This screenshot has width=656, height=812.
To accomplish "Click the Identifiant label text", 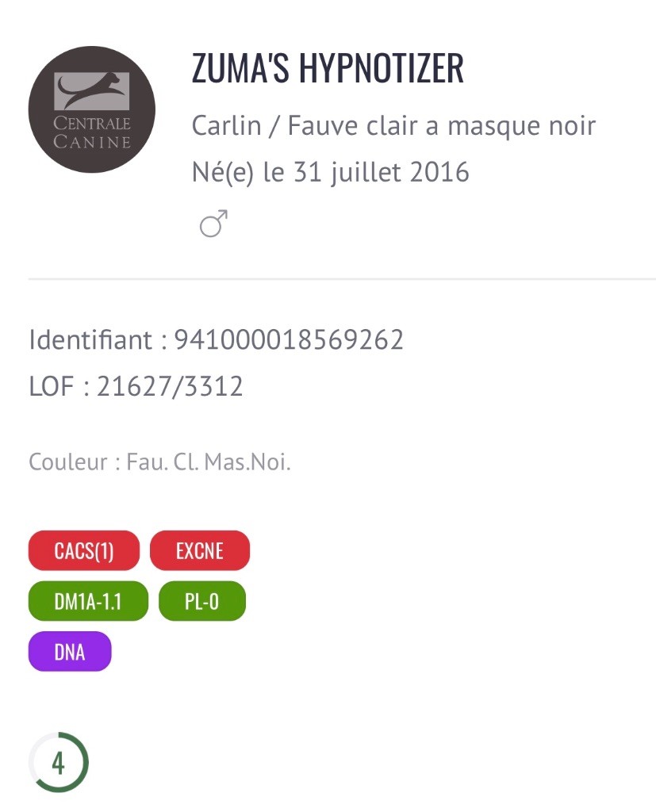I will tap(90, 339).
